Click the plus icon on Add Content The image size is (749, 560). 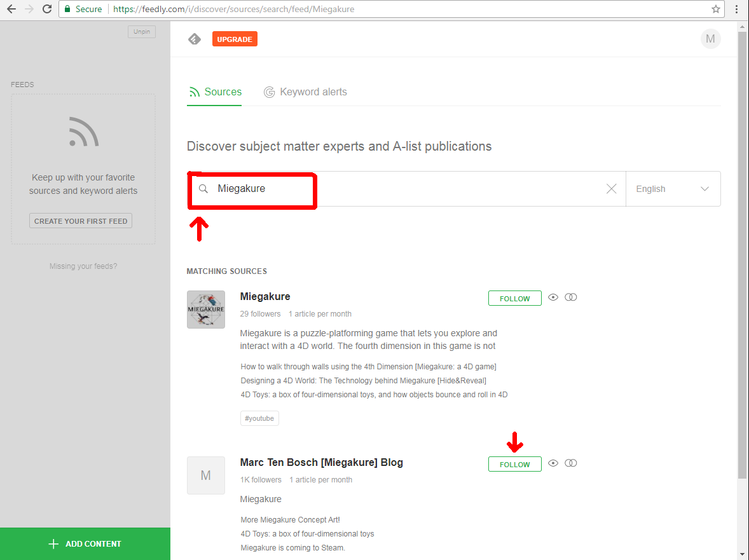click(53, 543)
